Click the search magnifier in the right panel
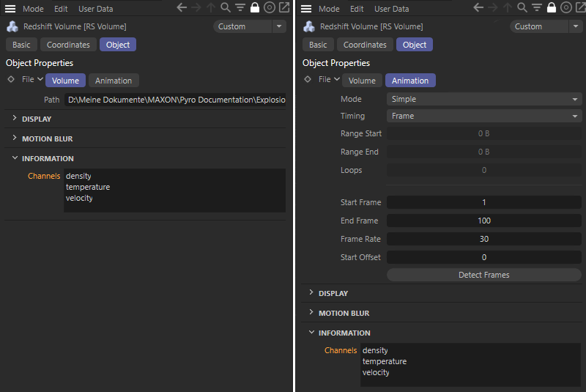Viewport: 586px width, 392px height. coord(522,8)
